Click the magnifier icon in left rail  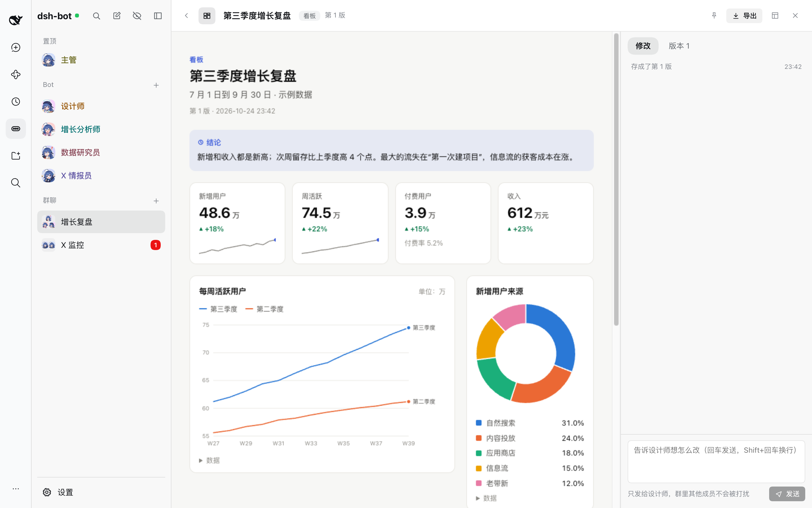click(16, 183)
